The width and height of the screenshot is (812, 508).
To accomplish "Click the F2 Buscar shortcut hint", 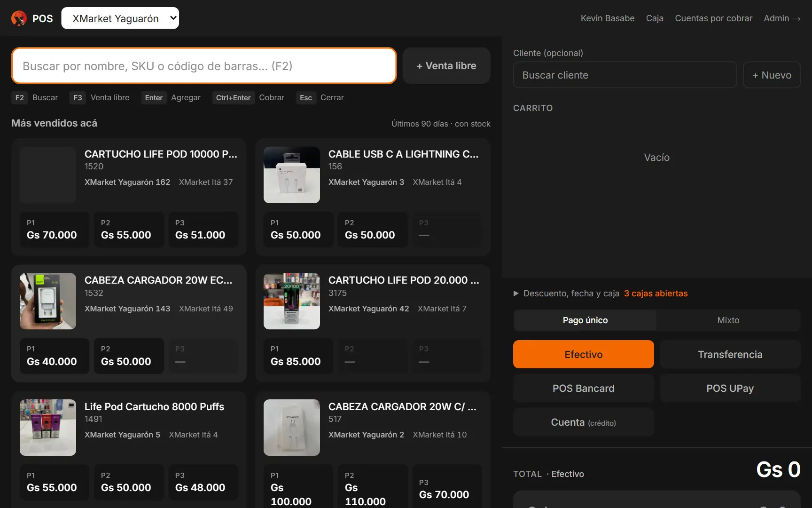I will coord(35,97).
